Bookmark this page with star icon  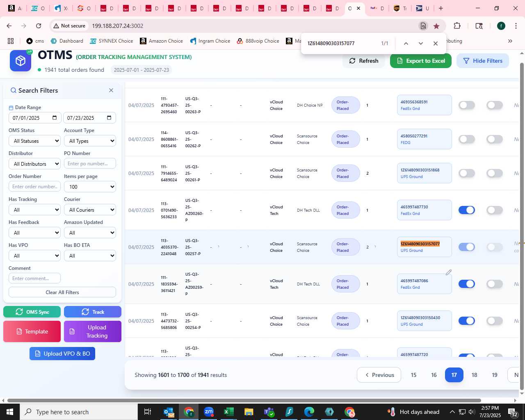(x=436, y=26)
